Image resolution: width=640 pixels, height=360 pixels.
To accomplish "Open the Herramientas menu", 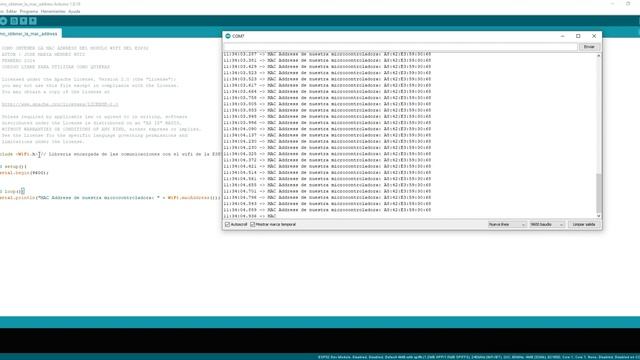I will pos(53,11).
